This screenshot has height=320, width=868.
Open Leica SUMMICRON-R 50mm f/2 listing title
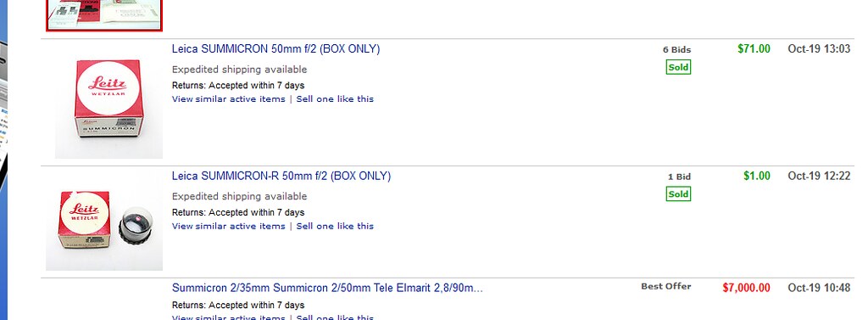281,176
